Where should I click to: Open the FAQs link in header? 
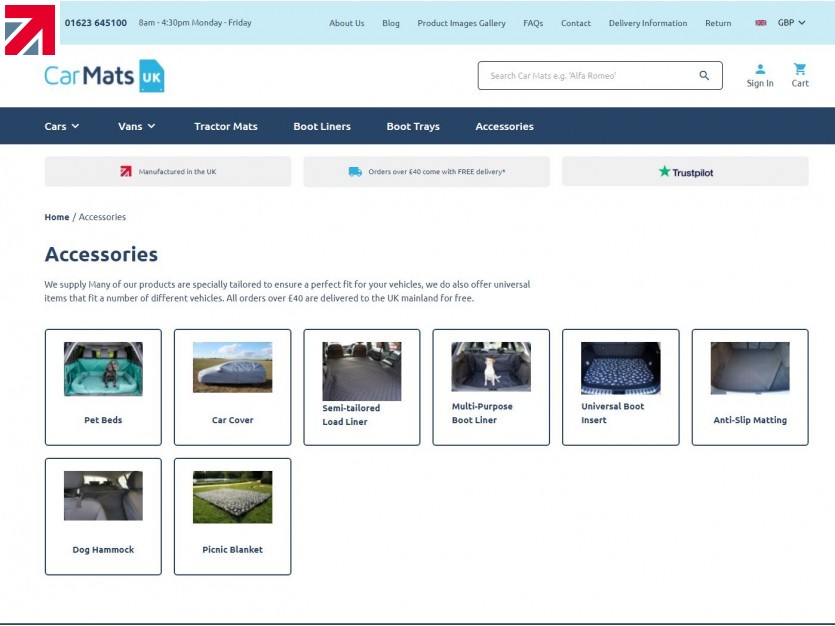click(x=533, y=23)
